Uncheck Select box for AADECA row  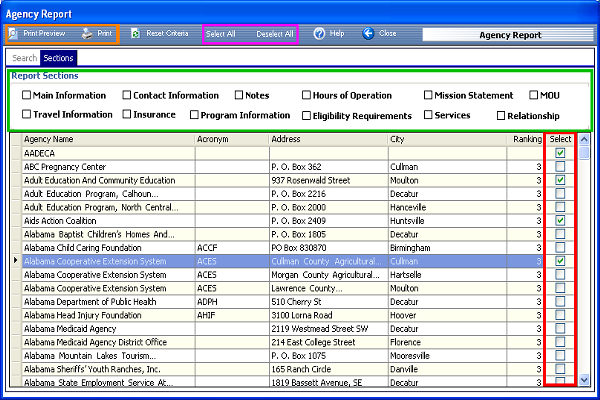[560, 153]
